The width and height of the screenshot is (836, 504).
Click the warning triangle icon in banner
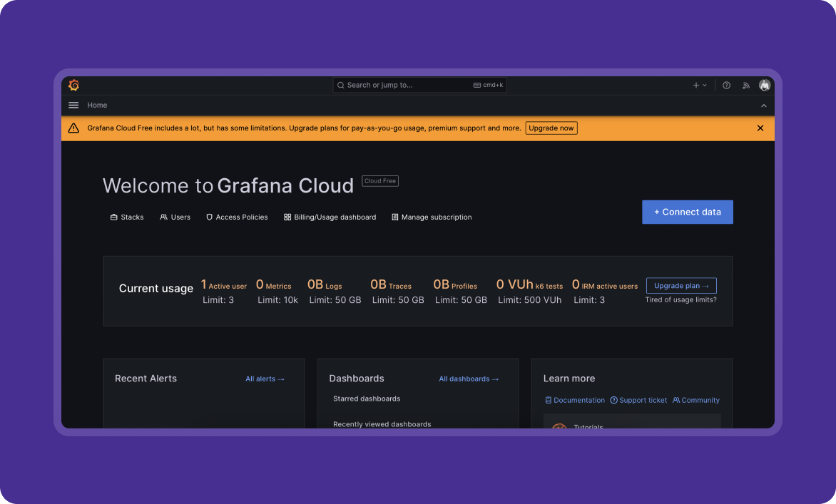[x=73, y=128]
